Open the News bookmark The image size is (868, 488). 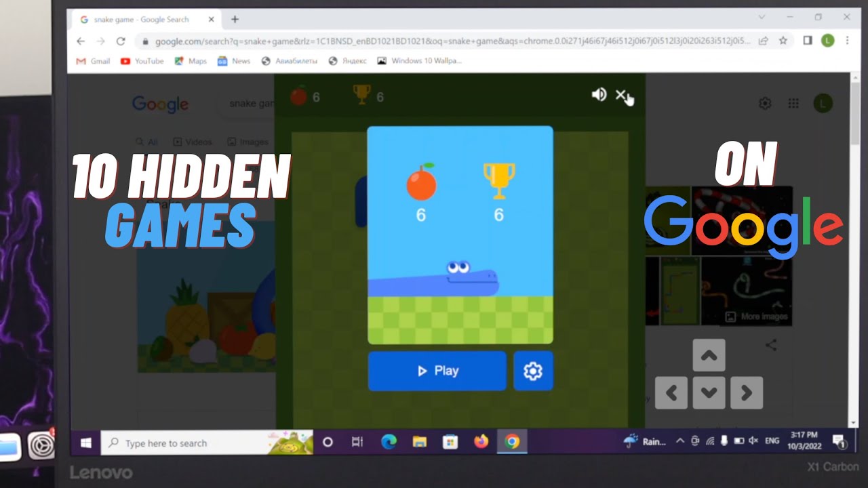(234, 61)
